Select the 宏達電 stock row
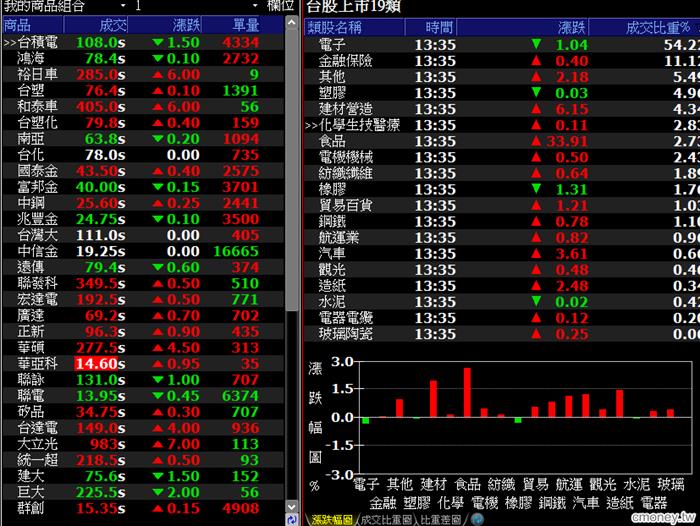Image resolution: width=700 pixels, height=526 pixels. (143, 300)
